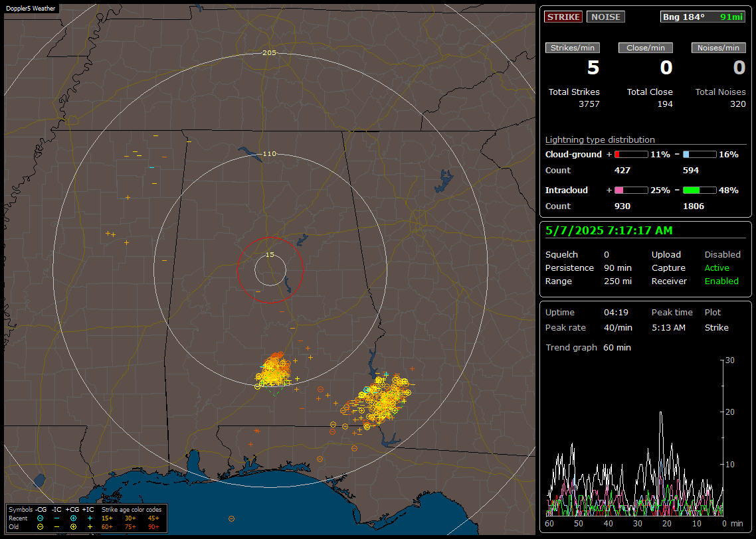
Task: Click the Range value 250 mi
Action: tap(618, 281)
